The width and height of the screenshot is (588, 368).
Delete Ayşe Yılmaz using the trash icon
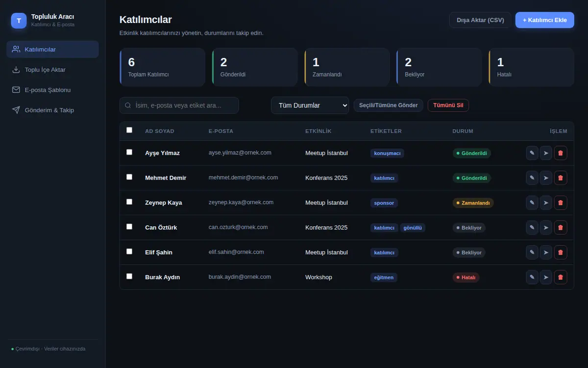[x=561, y=153]
